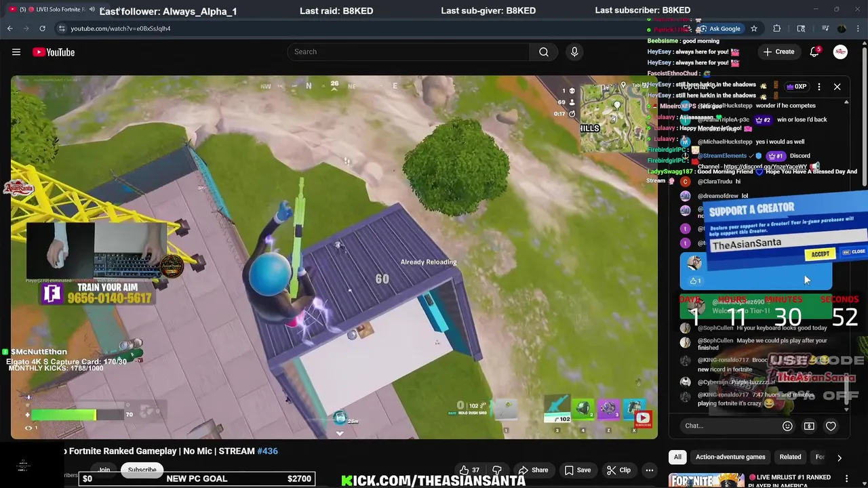
Task: Join the channel membership
Action: coord(104,470)
